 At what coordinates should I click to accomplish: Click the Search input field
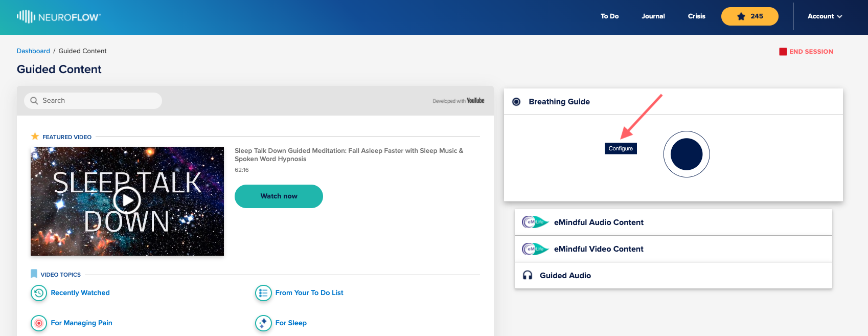[x=93, y=101]
